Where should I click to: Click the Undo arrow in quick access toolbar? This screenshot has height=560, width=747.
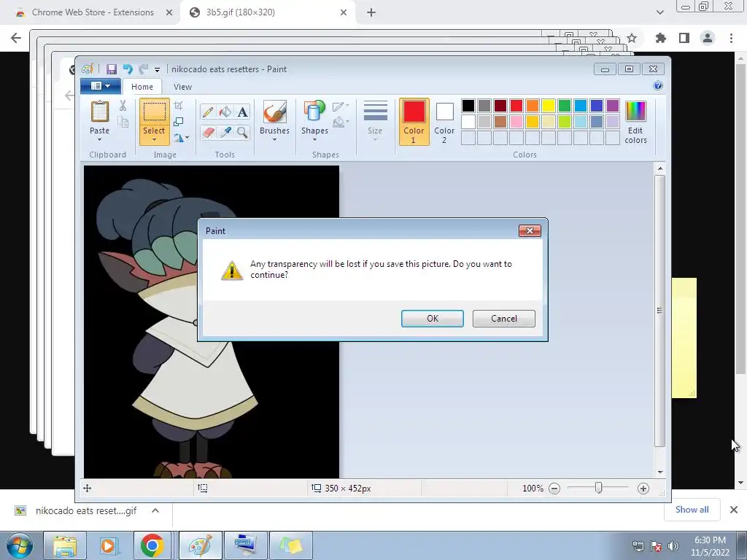pos(127,69)
